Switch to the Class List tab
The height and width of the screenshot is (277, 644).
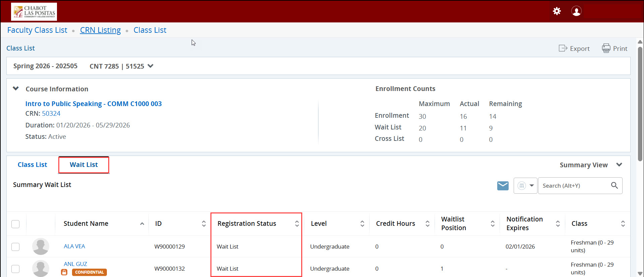(x=33, y=165)
